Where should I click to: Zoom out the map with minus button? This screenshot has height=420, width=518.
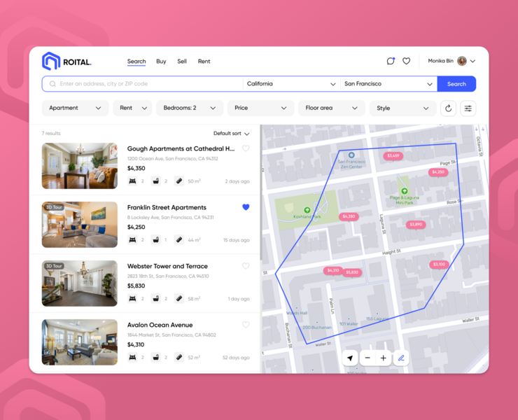[367, 358]
